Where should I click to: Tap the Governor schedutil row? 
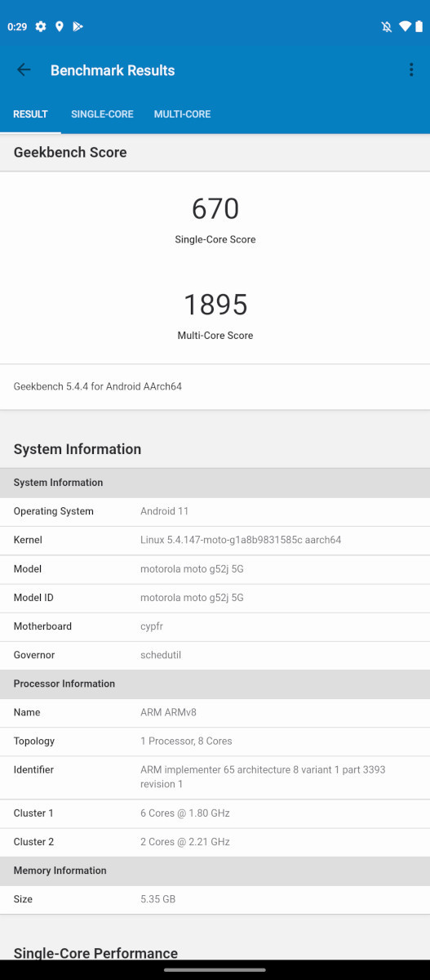tap(215, 655)
